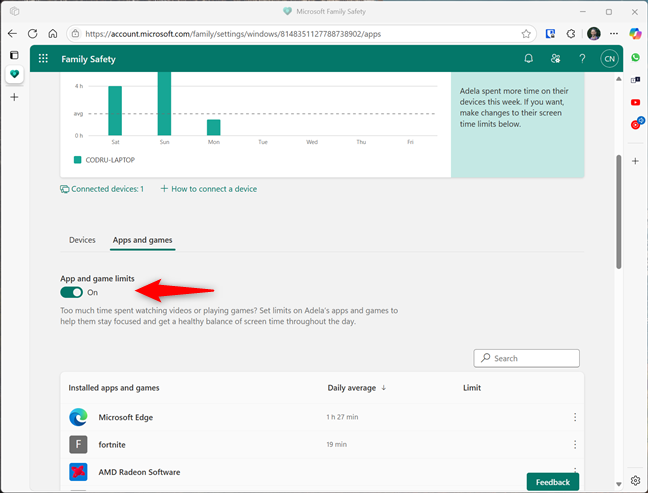Turn off App and game limits

(71, 292)
